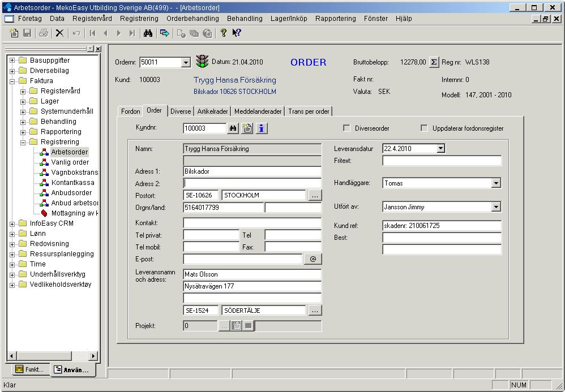Go to last record toolbar arrow

(132, 33)
